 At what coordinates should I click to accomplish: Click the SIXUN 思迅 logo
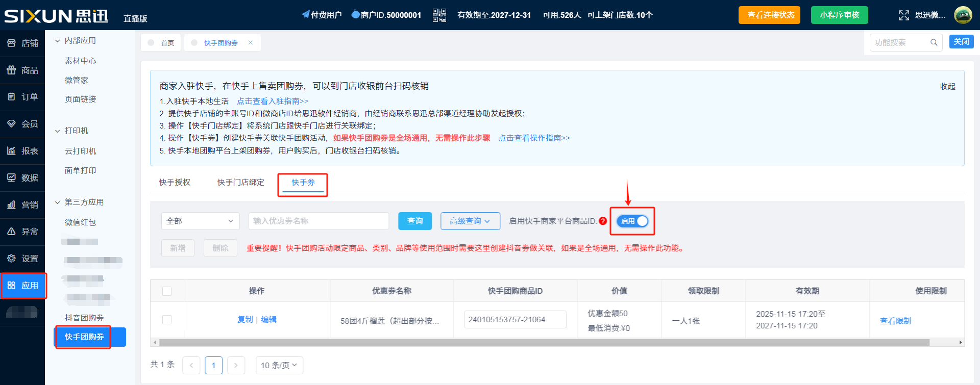(x=56, y=16)
